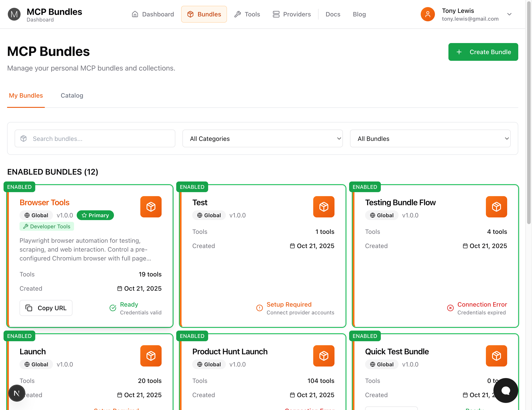Open the All Bundles filter dropdown
Screen dimensions: 532x410
tap(430, 138)
